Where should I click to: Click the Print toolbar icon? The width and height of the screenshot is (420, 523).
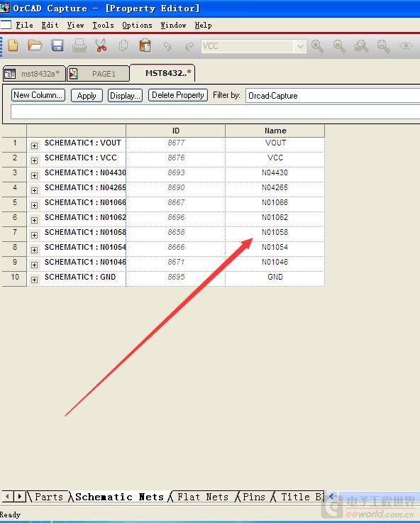(79, 45)
